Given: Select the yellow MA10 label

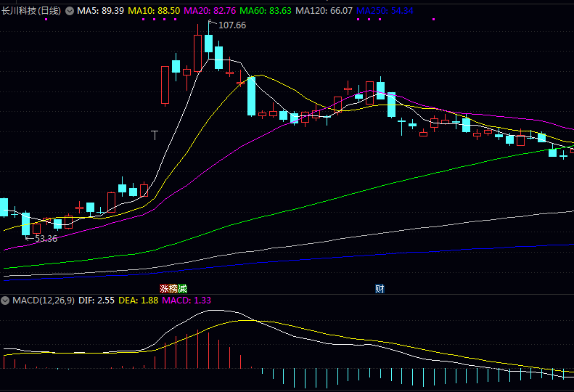Looking at the screenshot, I should [154, 11].
